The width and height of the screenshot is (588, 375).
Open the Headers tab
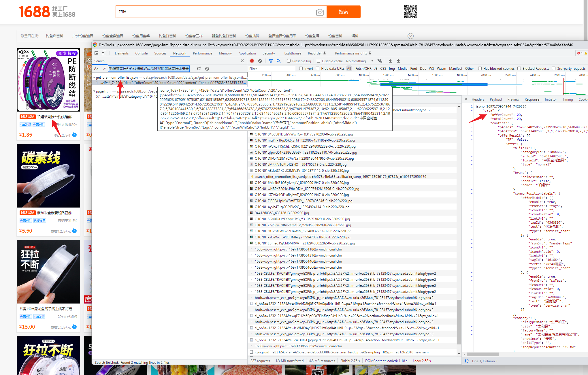tap(478, 99)
